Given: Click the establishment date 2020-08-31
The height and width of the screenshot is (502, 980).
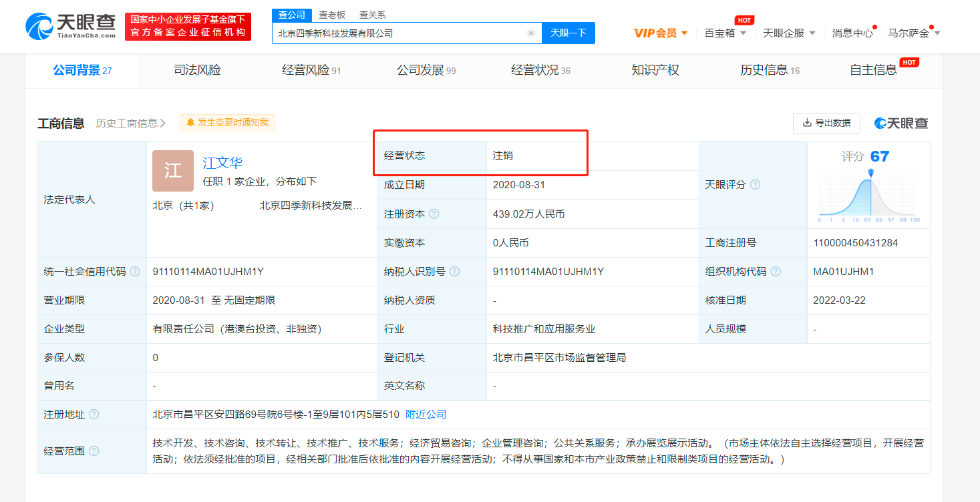Looking at the screenshot, I should (x=519, y=185).
